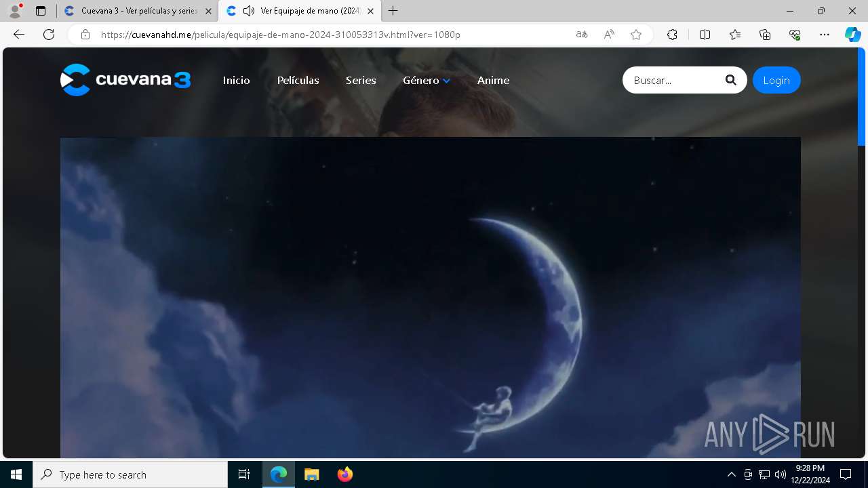Open the Series section
This screenshot has height=488, width=868.
pos(361,80)
